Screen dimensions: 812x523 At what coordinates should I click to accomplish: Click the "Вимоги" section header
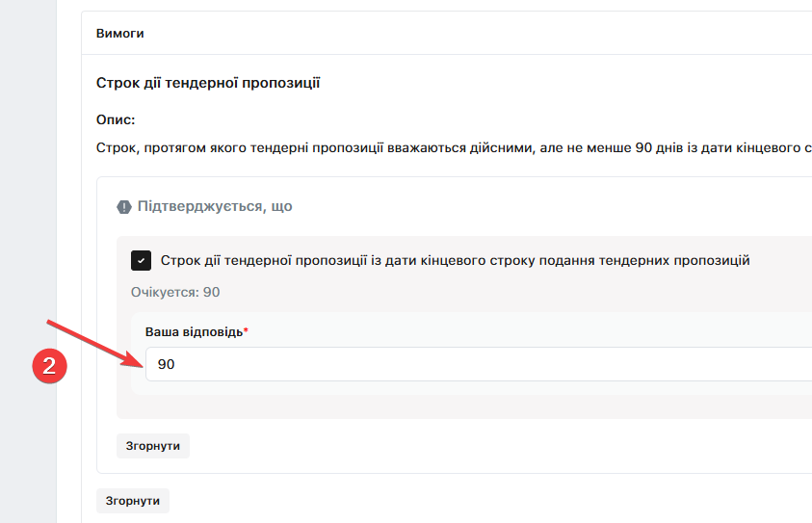coord(120,34)
